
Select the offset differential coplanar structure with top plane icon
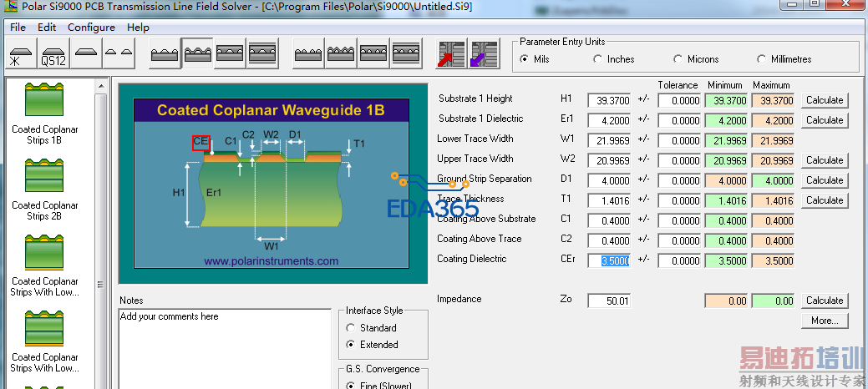406,53
